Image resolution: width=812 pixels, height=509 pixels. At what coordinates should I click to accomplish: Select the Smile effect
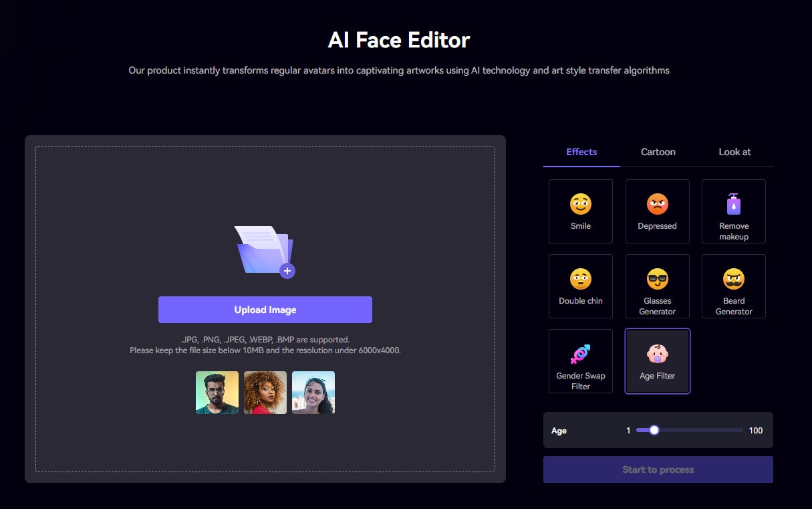pos(580,211)
